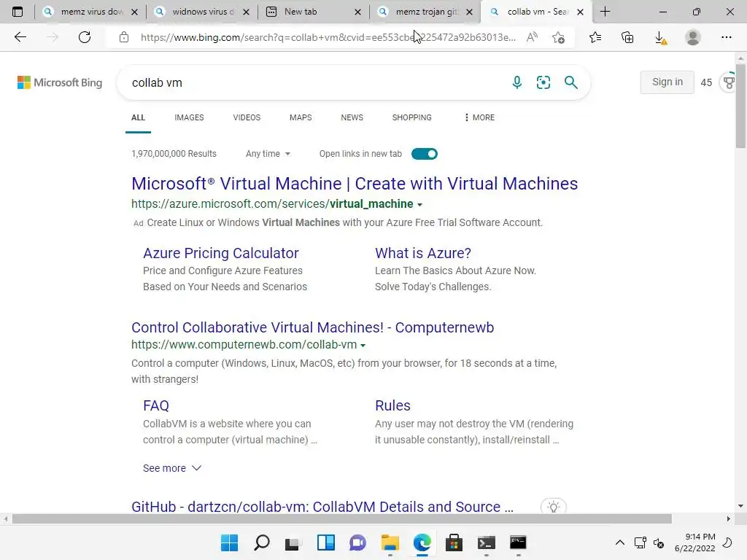Open GitHub dartzcn/collab-vm result

click(322, 507)
